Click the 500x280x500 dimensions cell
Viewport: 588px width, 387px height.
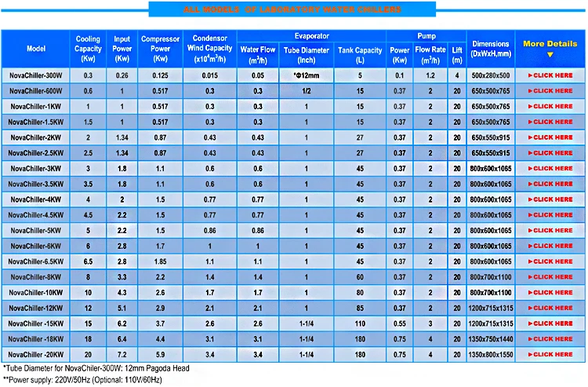[x=491, y=75]
